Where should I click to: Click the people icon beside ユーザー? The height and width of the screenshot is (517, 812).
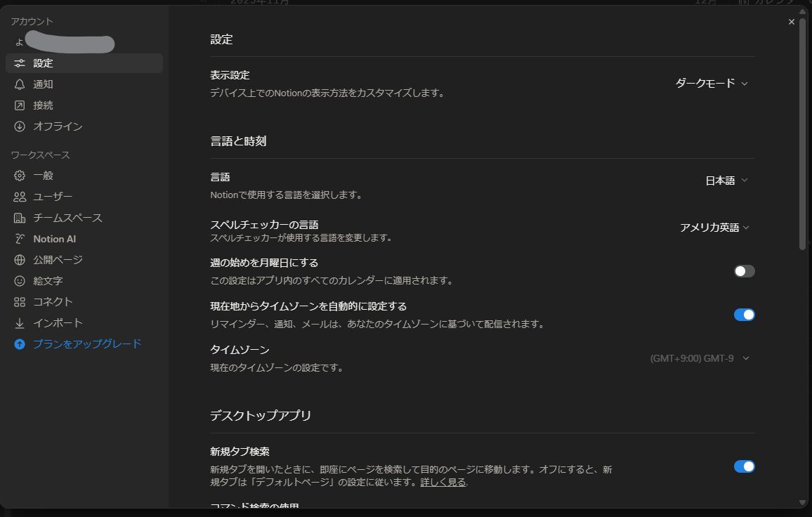[x=20, y=197]
